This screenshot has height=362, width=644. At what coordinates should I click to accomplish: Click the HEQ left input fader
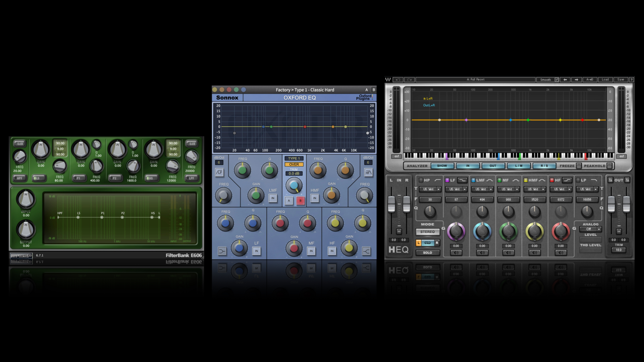click(x=391, y=204)
